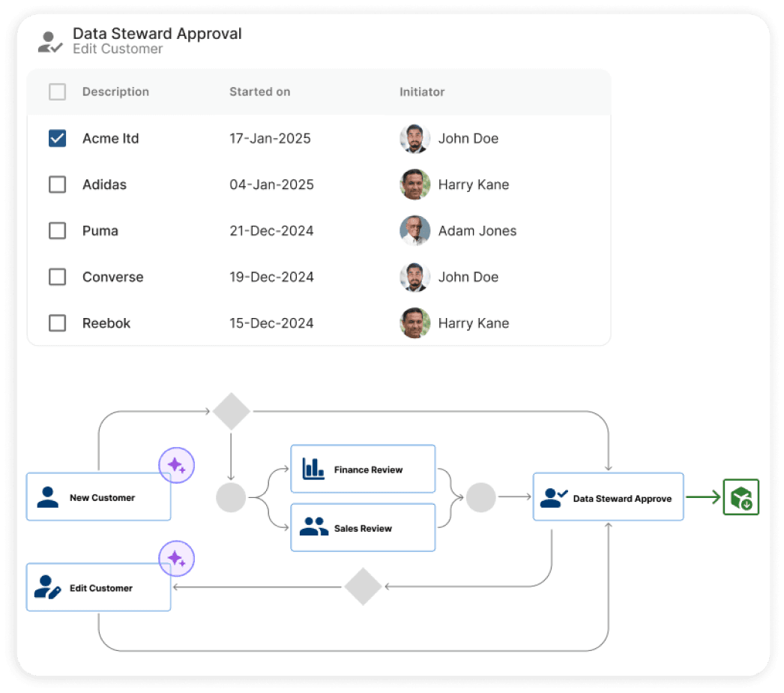
Task: Click John Doe's avatar in Acme ltd row
Action: click(x=415, y=139)
